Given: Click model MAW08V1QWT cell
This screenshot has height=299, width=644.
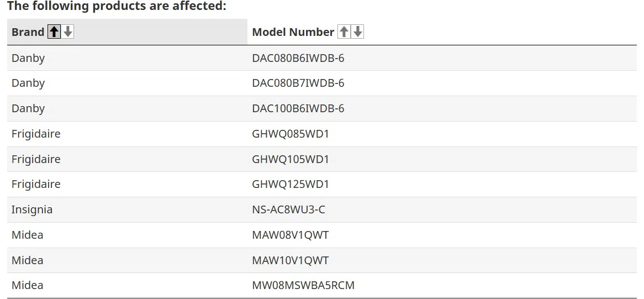Looking at the screenshot, I should click(291, 235).
